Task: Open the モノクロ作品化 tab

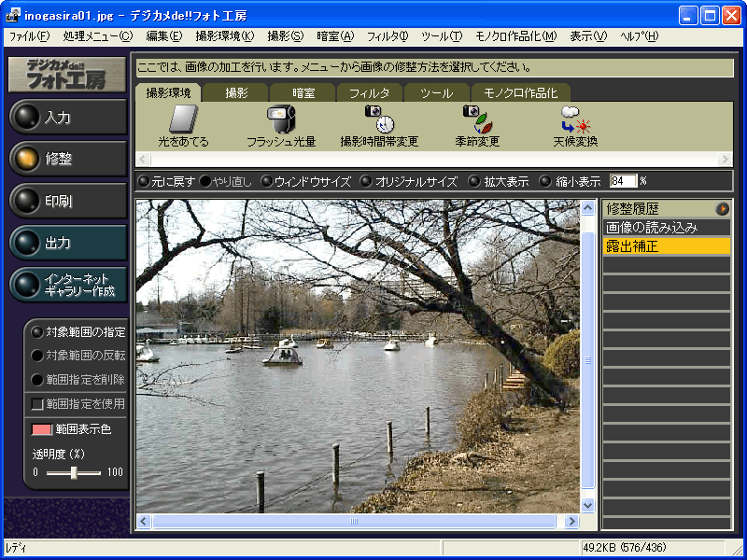Action: (x=521, y=92)
